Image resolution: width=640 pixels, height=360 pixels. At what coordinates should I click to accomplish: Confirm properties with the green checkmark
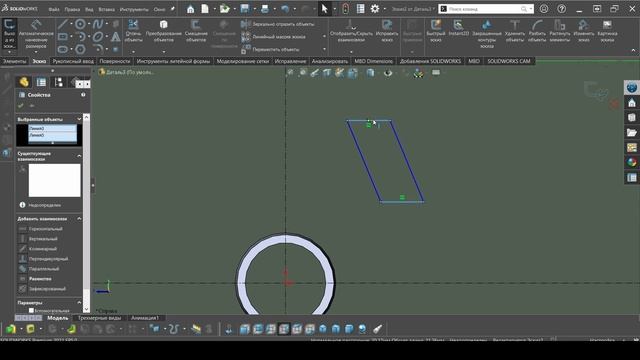coord(21,106)
